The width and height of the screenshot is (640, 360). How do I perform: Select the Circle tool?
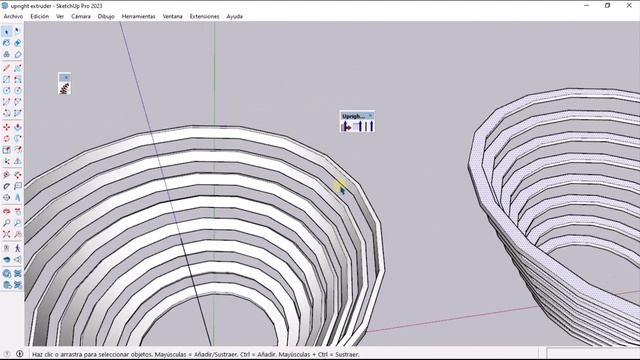(7, 91)
